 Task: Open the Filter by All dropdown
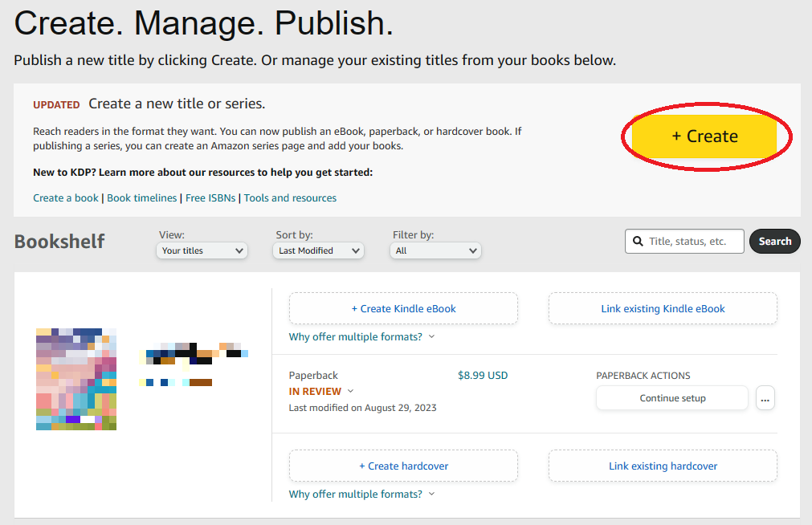(435, 250)
